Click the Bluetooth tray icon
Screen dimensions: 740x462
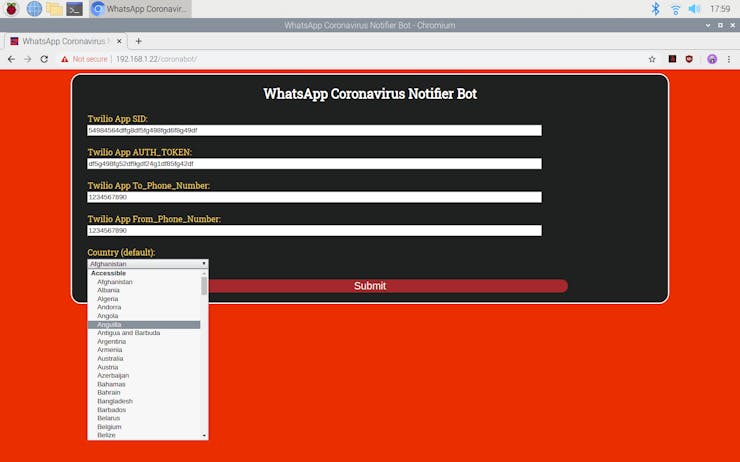click(x=655, y=8)
